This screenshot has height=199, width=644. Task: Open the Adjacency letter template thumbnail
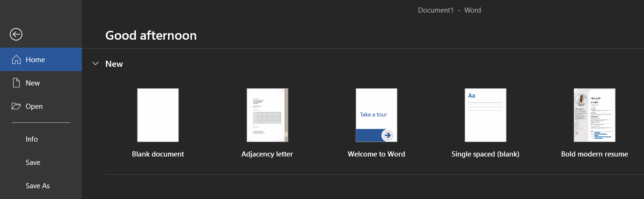(x=267, y=115)
